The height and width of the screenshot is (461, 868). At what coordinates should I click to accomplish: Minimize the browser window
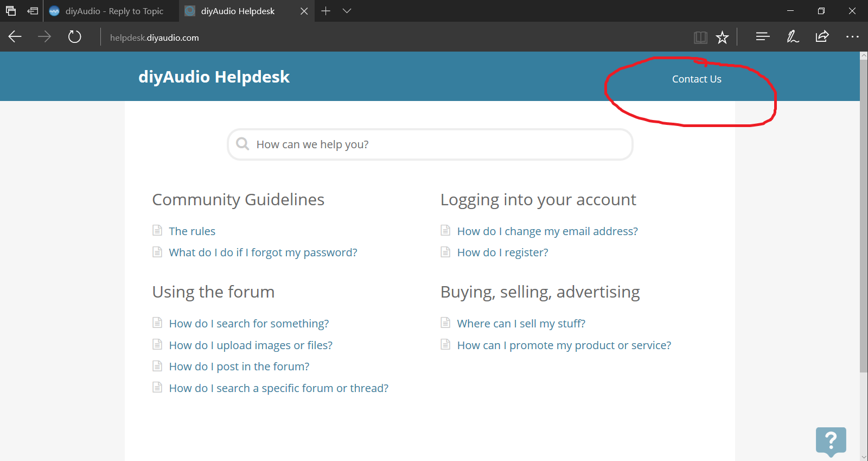coord(790,11)
